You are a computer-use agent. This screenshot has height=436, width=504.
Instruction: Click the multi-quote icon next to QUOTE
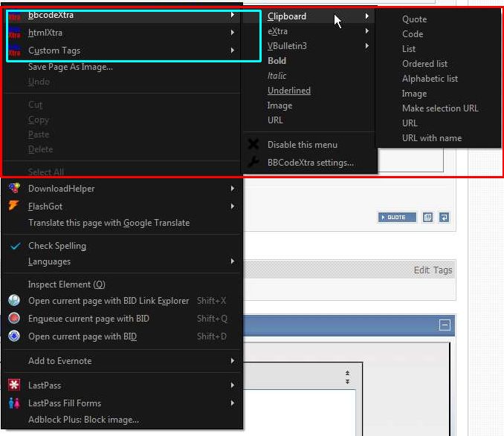pyautogui.click(x=427, y=218)
